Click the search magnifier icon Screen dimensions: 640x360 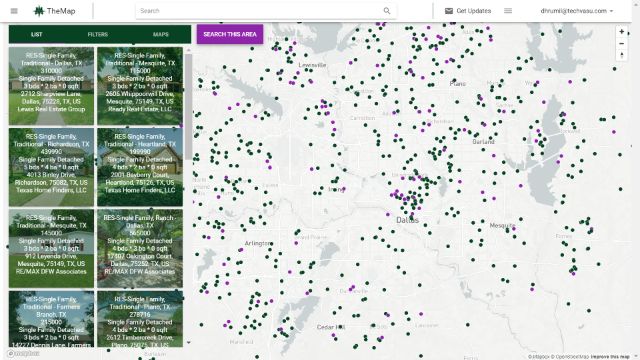coord(387,11)
